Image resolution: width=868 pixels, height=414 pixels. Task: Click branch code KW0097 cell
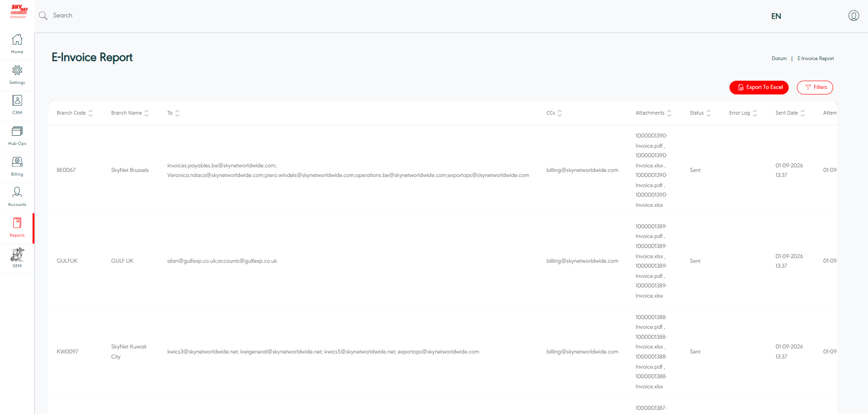coord(67,352)
